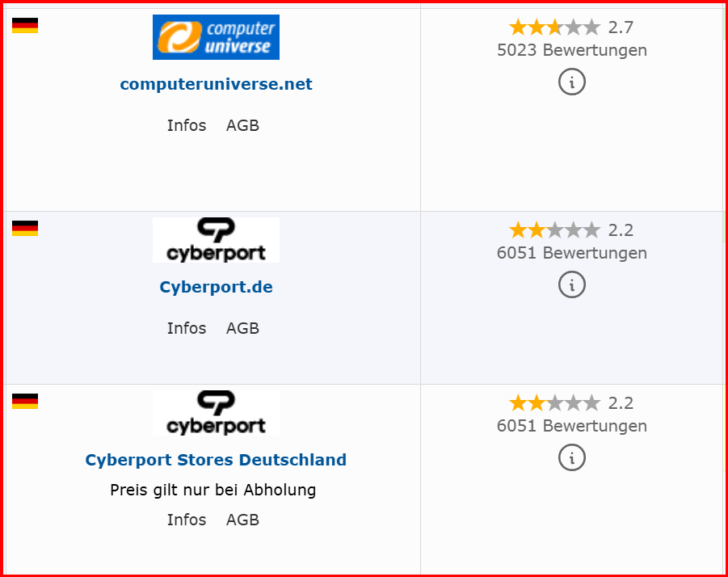Open Infos for computeruniverse.net
Screen dimensions: 728x577
pyautogui.click(x=187, y=125)
